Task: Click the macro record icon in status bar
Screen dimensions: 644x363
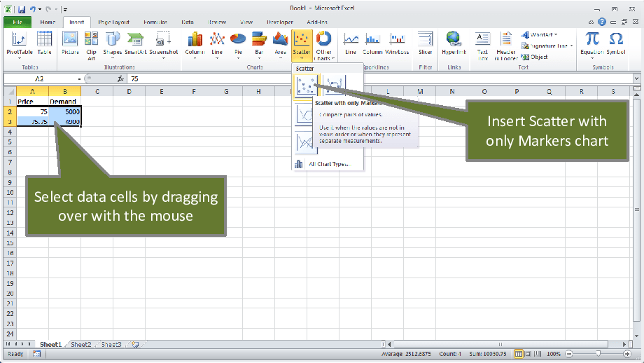Action: pos(37,354)
